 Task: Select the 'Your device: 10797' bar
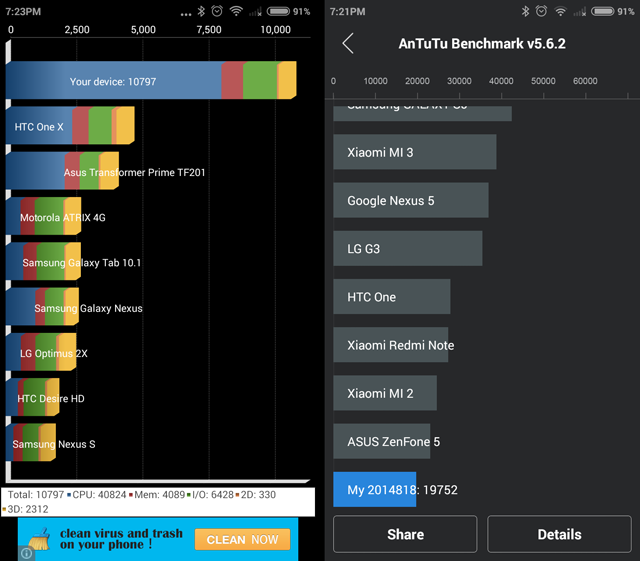pyautogui.click(x=151, y=80)
